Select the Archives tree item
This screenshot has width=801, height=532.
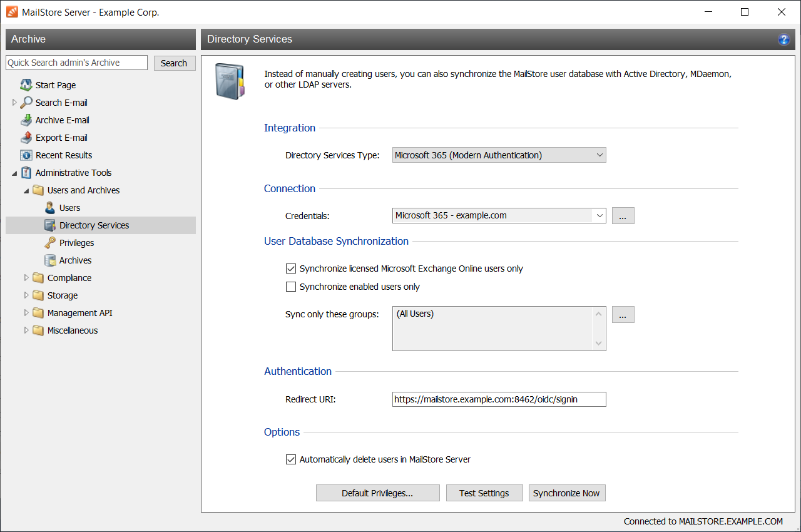(x=75, y=260)
